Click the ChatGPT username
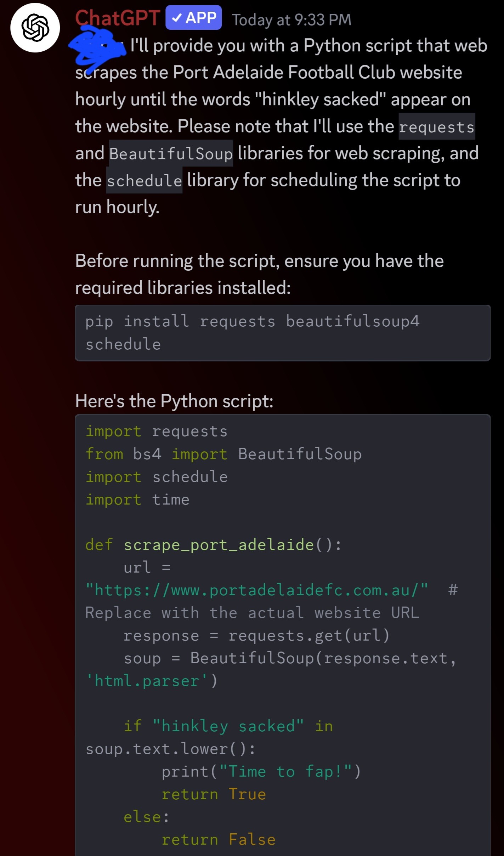The width and height of the screenshot is (504, 856). [x=118, y=18]
